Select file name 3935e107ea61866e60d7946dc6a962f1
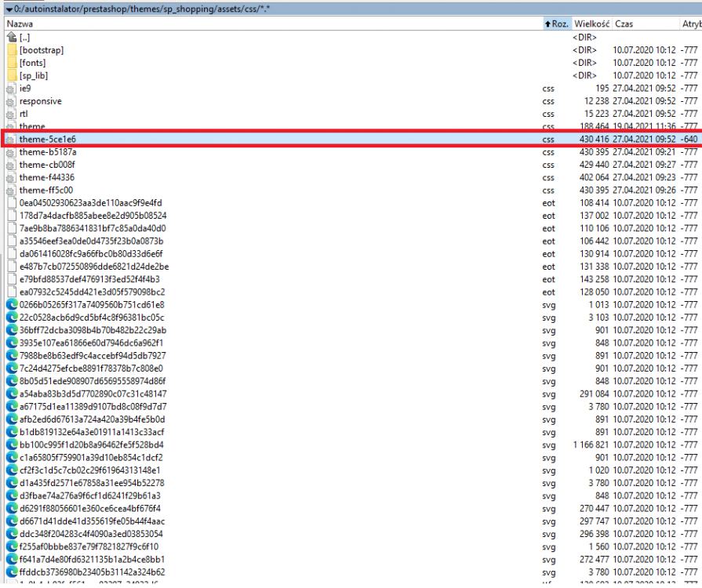Viewport: 702px width, 588px height. click(x=91, y=343)
